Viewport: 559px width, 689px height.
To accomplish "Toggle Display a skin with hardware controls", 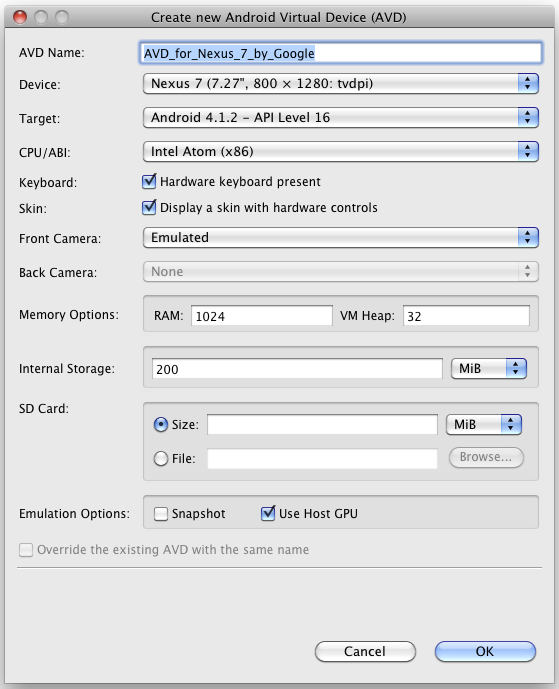I will (149, 207).
